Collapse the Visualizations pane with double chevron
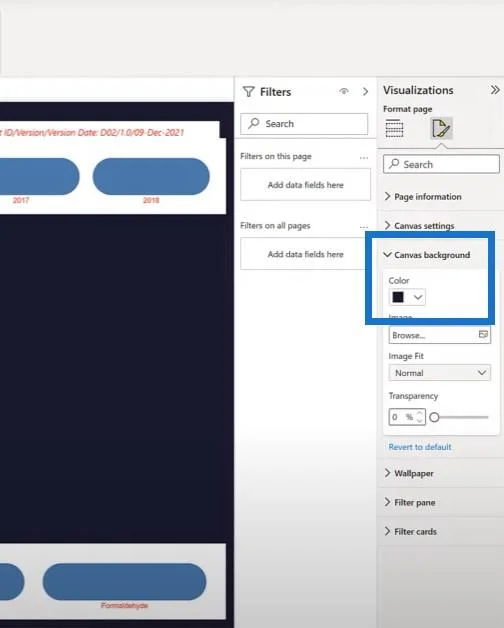504x628 pixels. click(x=495, y=90)
